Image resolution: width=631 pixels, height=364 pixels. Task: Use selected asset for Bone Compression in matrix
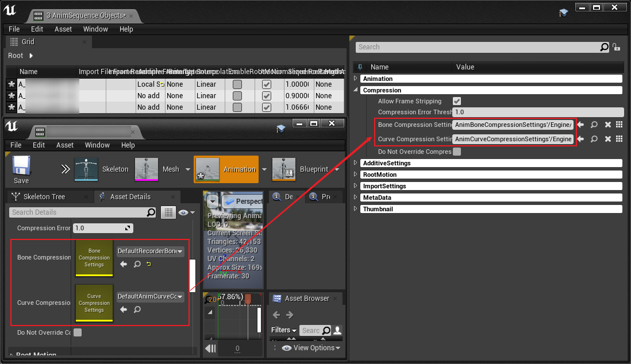click(580, 125)
